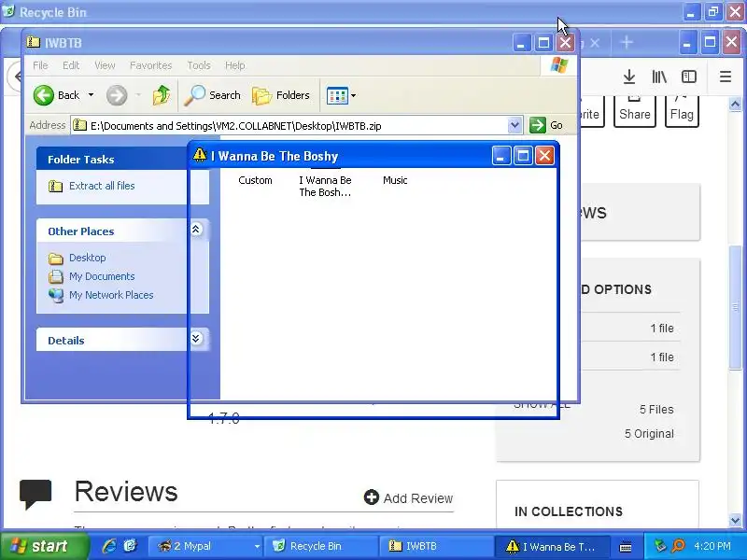Click the second quick launch icon
The width and height of the screenshot is (747, 560).
130,546
